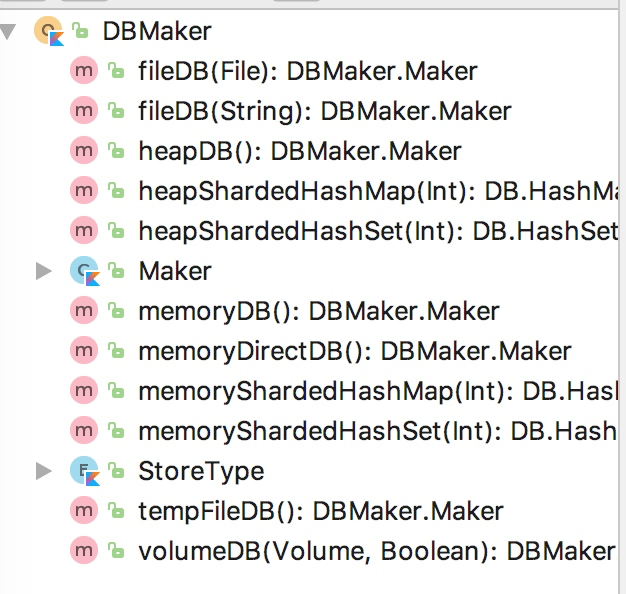The image size is (626, 594).
Task: Click method icon beside fileDB(File)
Action: click(84, 71)
